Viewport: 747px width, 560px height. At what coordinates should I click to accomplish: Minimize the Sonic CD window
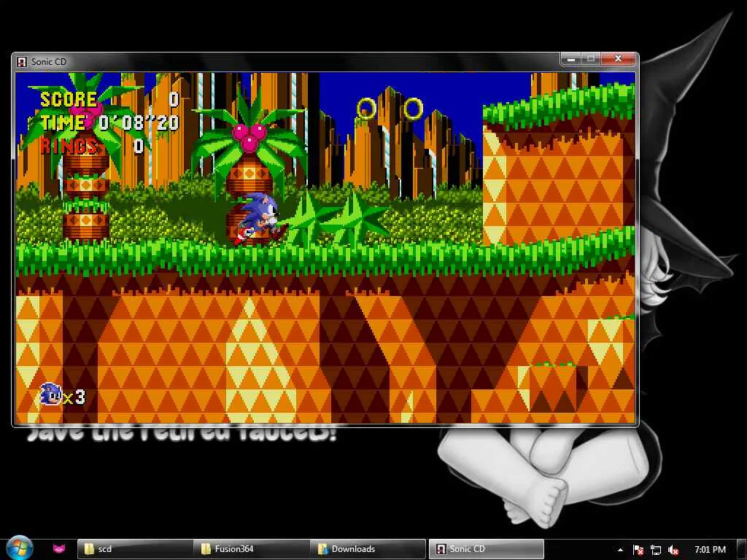(571, 58)
